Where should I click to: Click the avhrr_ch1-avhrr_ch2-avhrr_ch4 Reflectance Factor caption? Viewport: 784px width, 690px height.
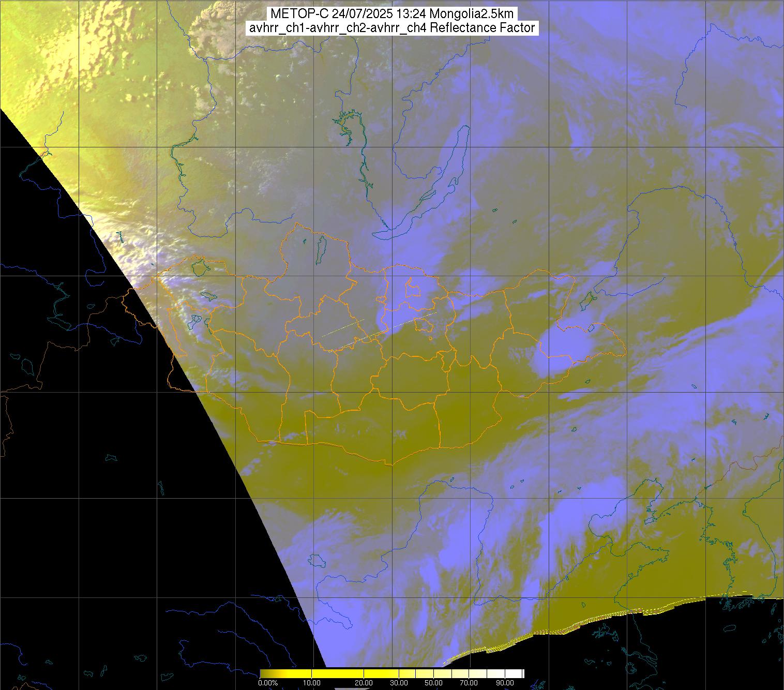(392, 28)
